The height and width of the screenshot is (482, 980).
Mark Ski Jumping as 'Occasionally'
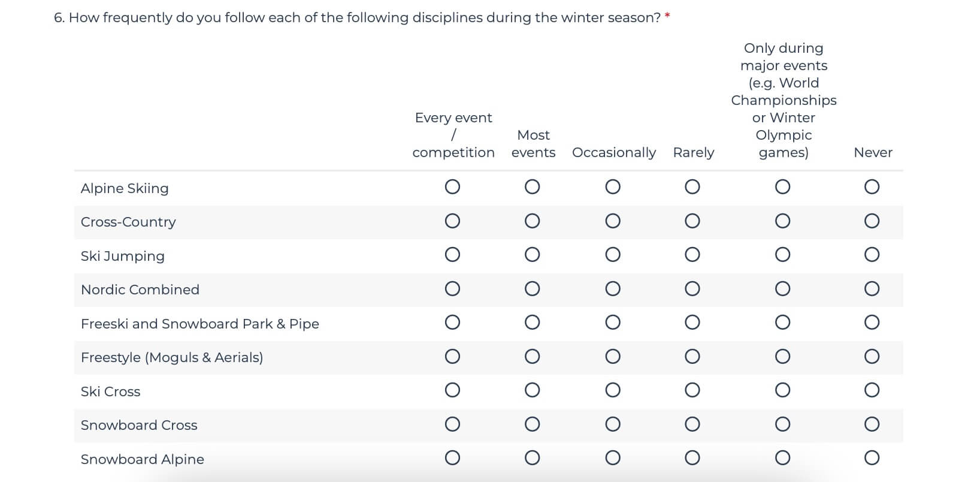612,255
